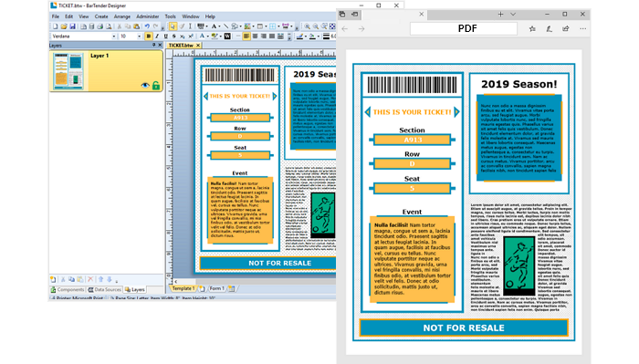639x364 pixels.
Task: Click the back arrow in PDF window
Action: pos(345,29)
